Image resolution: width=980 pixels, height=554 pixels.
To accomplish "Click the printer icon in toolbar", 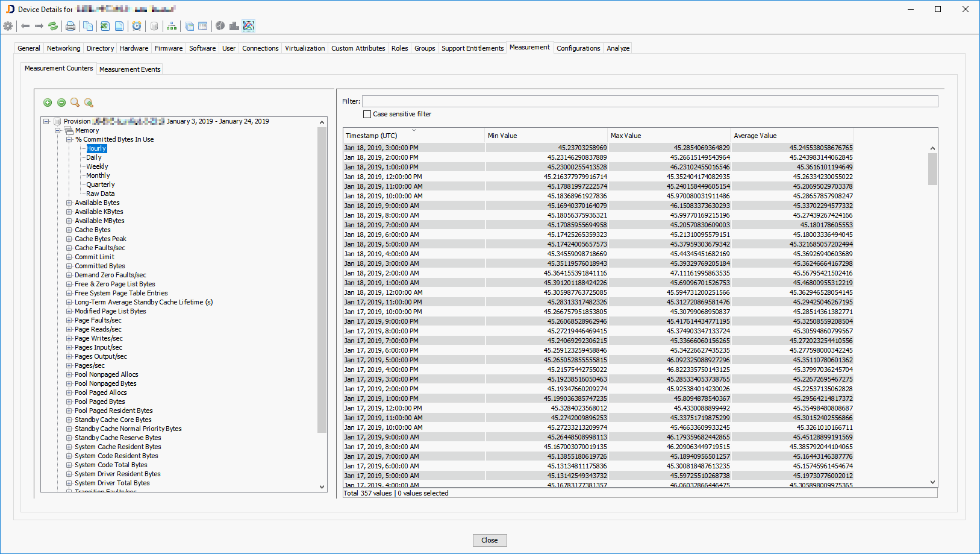I will pyautogui.click(x=70, y=26).
